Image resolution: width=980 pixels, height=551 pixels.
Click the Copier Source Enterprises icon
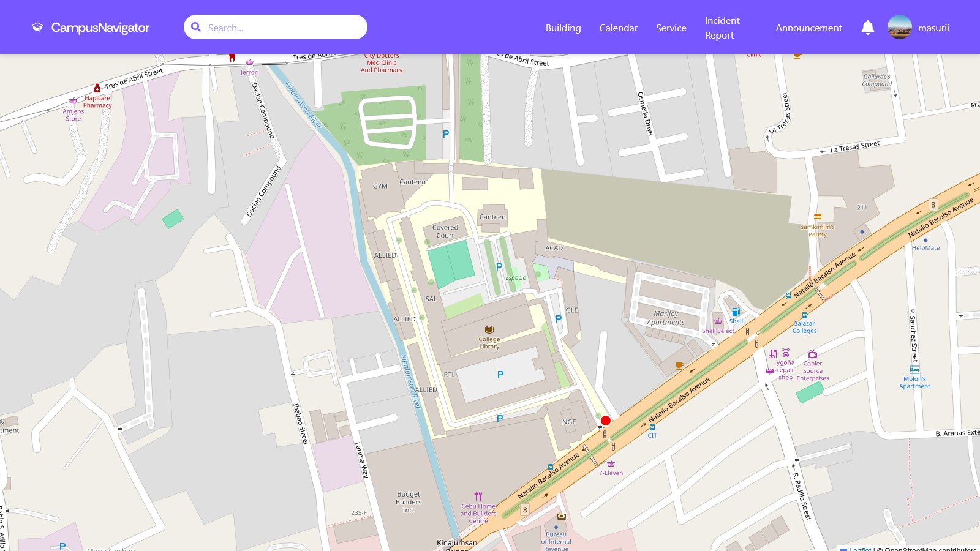pyautogui.click(x=812, y=354)
